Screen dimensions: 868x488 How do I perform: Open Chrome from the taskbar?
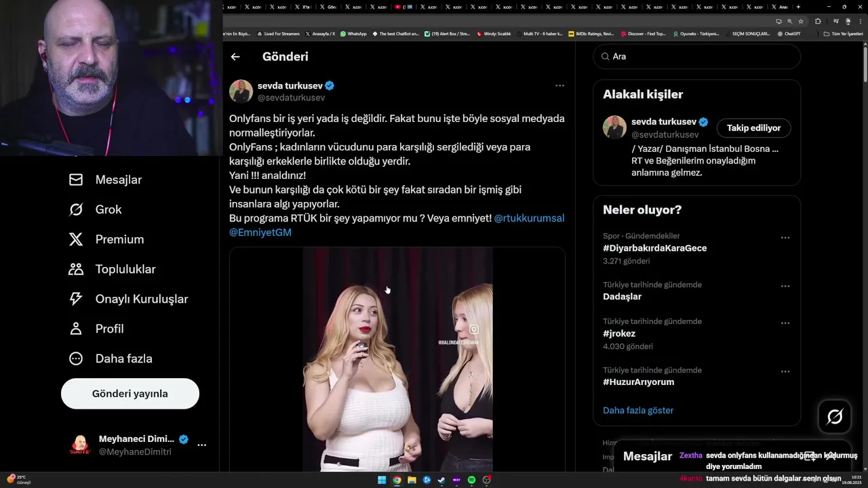(397, 480)
